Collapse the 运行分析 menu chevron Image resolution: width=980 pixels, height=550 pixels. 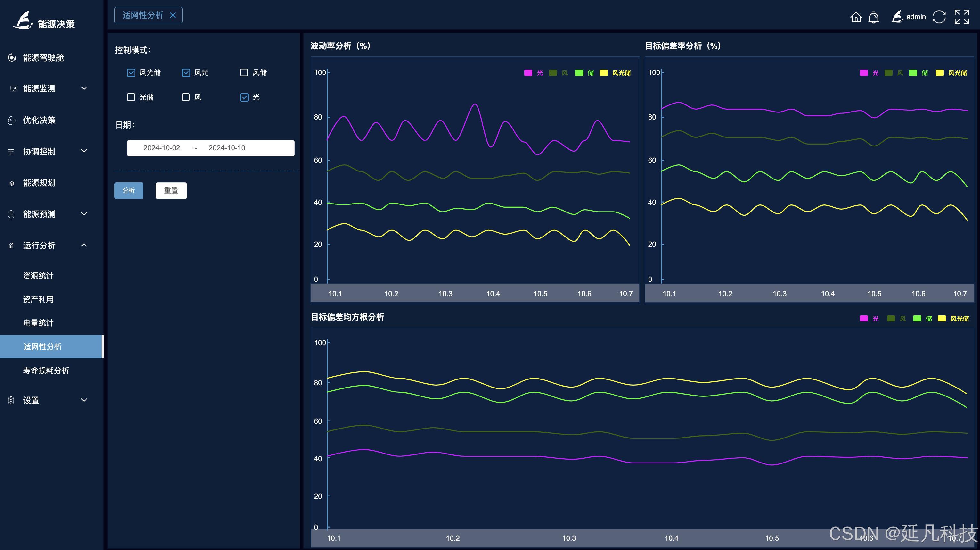click(x=84, y=246)
